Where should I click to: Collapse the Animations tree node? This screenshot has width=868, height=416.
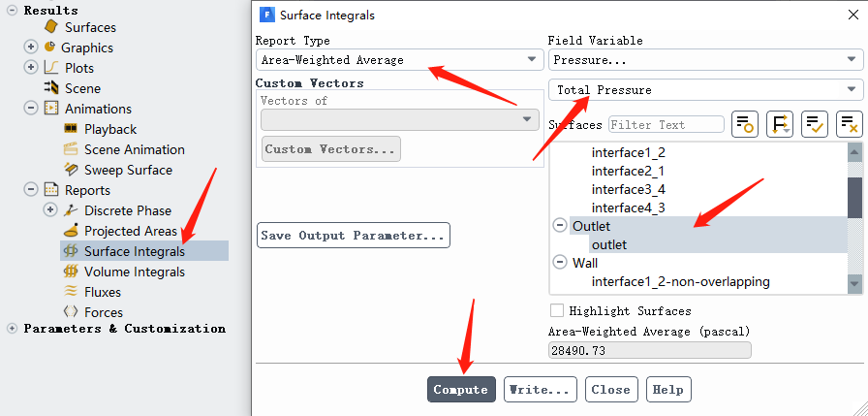[31, 109]
